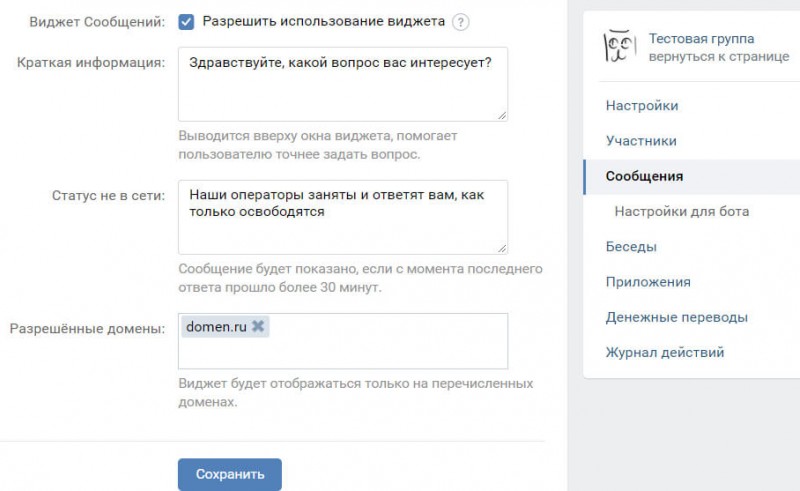Viewport: 800px width, 491px height.
Task: Open the Приложения section
Action: coord(648,282)
